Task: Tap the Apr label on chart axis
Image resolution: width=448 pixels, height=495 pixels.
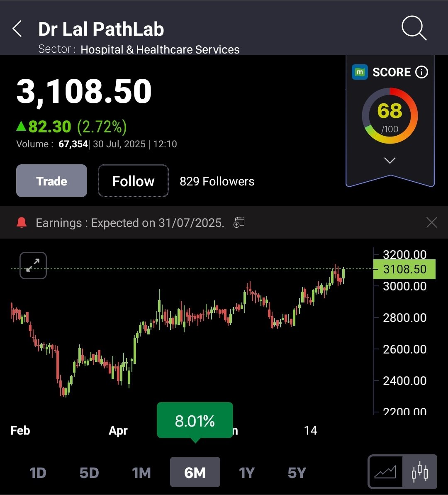Action: pos(118,431)
